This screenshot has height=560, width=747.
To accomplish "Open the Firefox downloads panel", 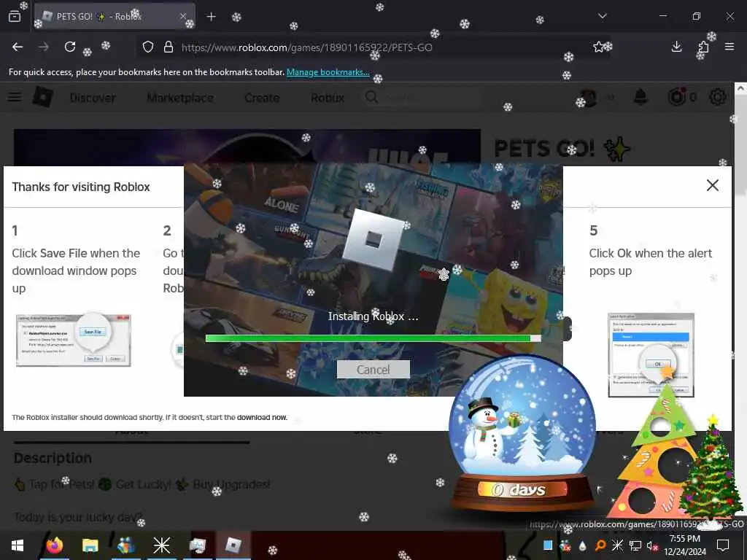I will click(676, 47).
